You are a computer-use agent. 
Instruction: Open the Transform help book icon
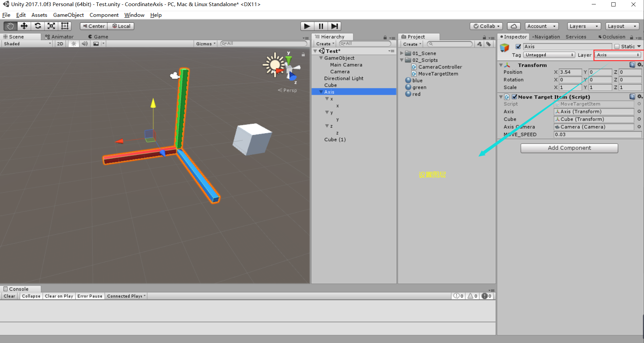[632, 65]
